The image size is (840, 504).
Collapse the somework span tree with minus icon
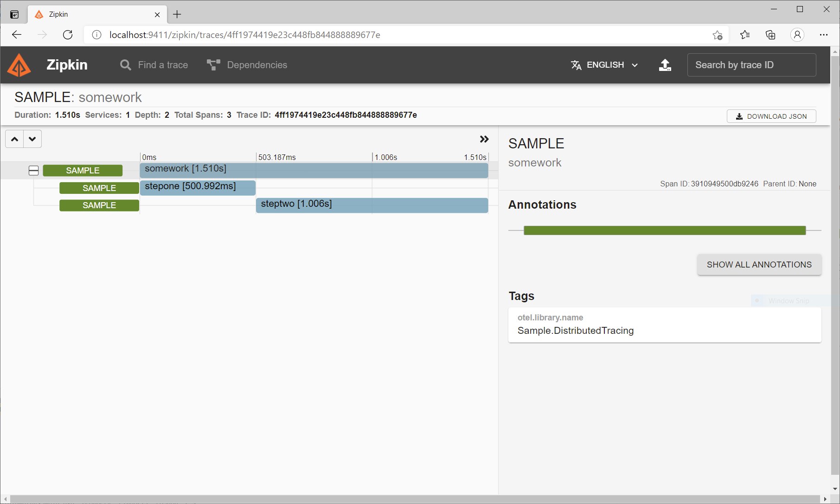click(33, 171)
